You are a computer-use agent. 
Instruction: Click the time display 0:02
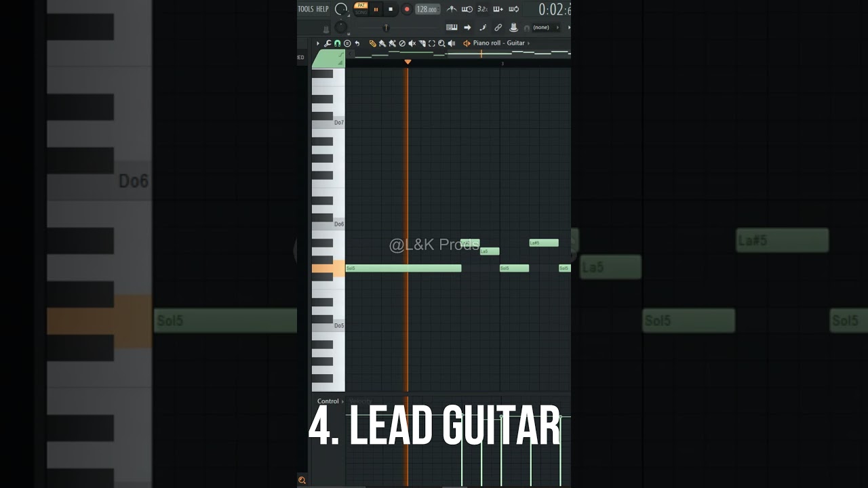[555, 9]
